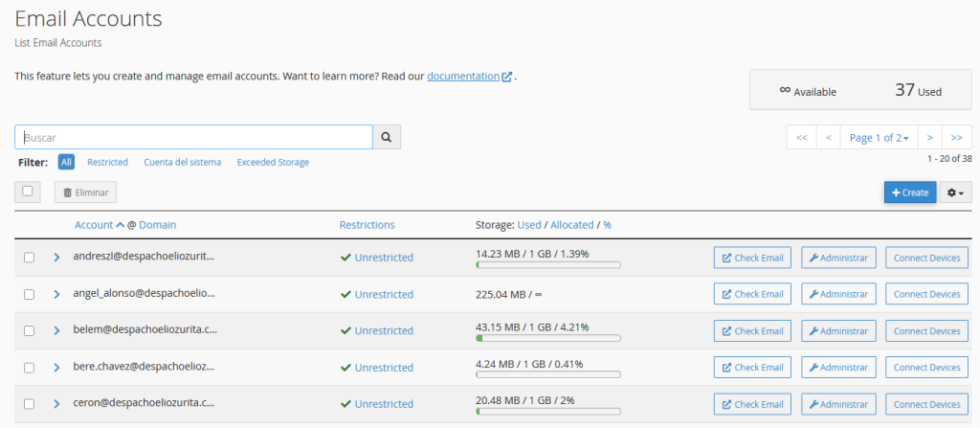Expand the angel_alonso account row
980x428 pixels.
[x=56, y=294]
